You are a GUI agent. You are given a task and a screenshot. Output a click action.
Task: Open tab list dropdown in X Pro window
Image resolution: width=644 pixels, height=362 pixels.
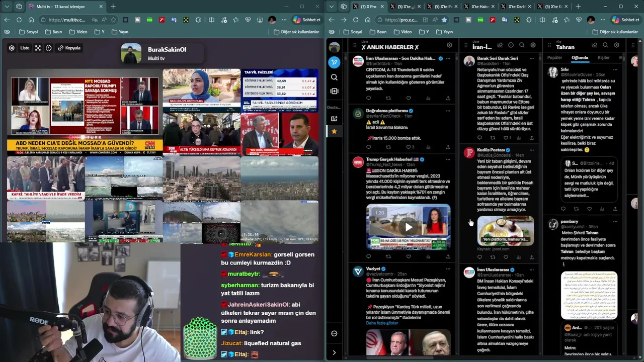coord(331,7)
